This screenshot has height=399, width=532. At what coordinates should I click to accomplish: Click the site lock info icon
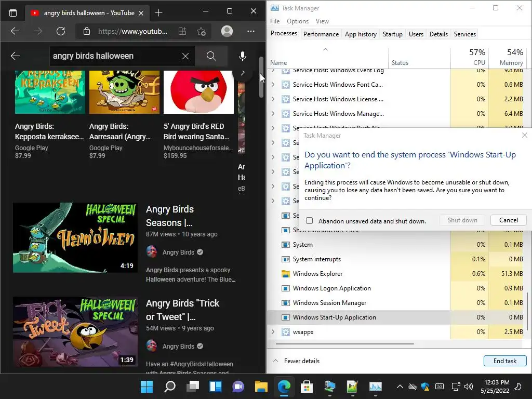pos(87,32)
